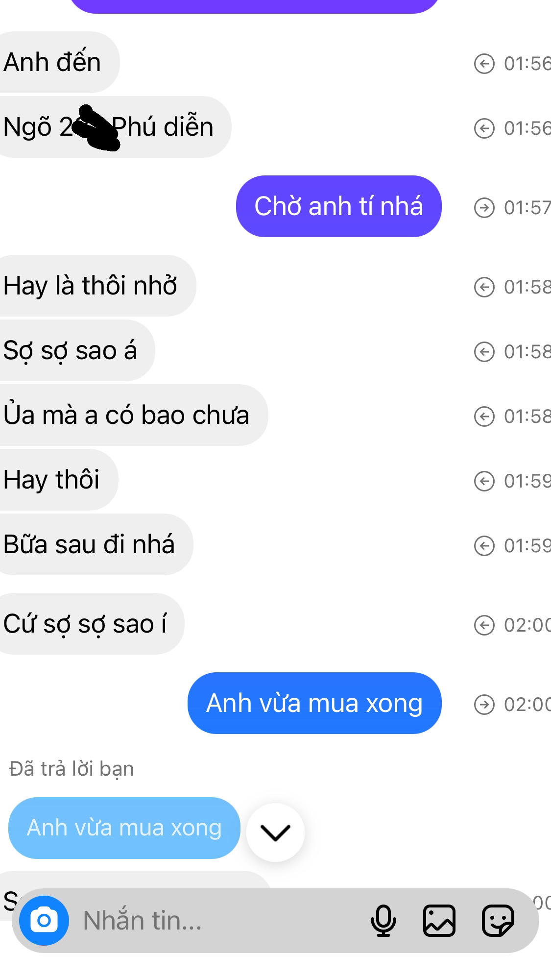Open the photo gallery picker icon
This screenshot has width=551, height=980.
coord(439,921)
